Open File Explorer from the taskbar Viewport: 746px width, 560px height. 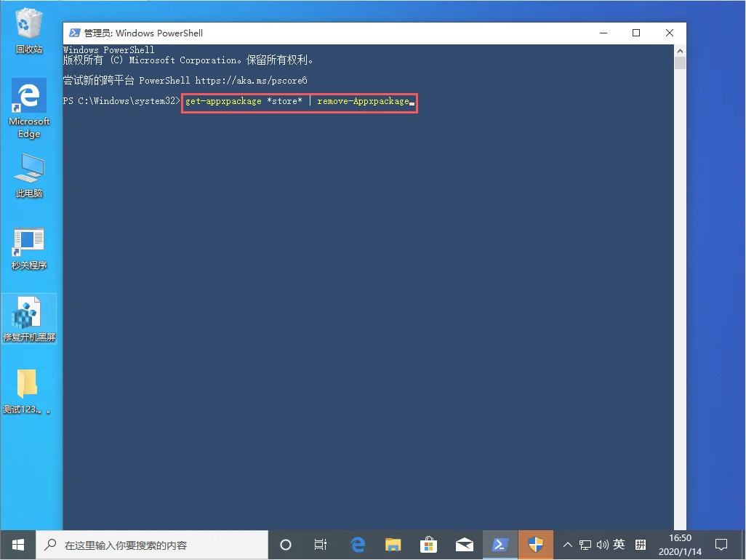pos(393,545)
